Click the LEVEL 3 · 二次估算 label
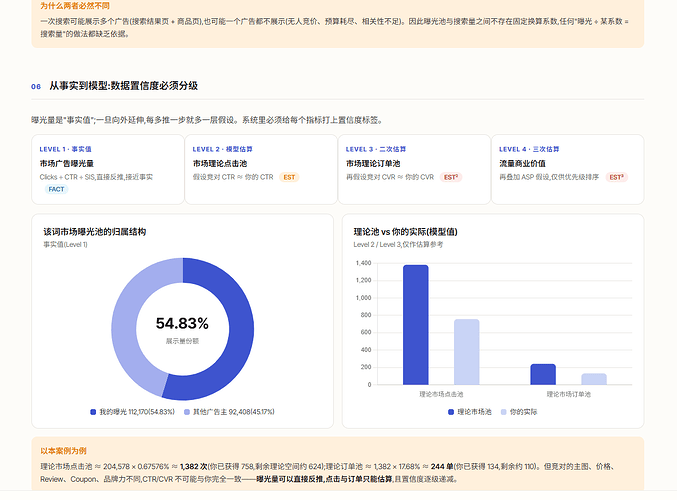The height and width of the screenshot is (500, 677). click(376, 149)
